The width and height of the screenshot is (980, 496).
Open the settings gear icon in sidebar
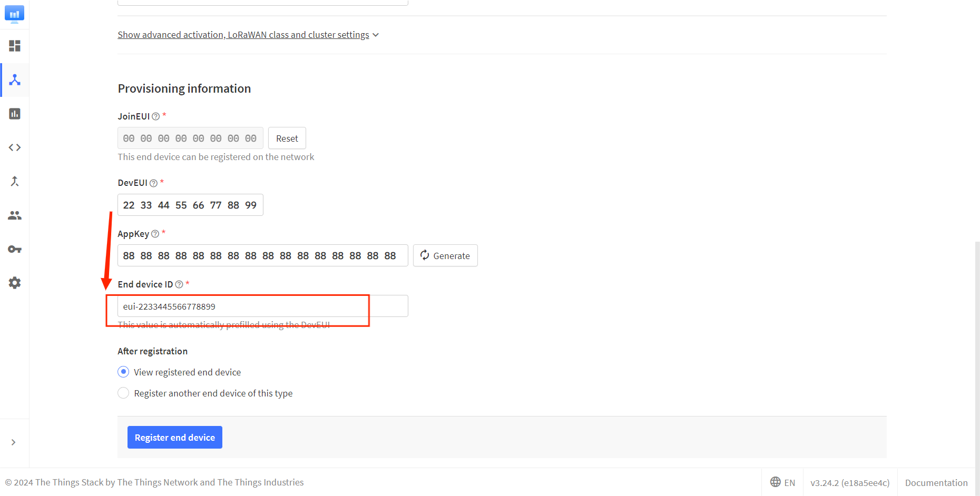(x=15, y=283)
